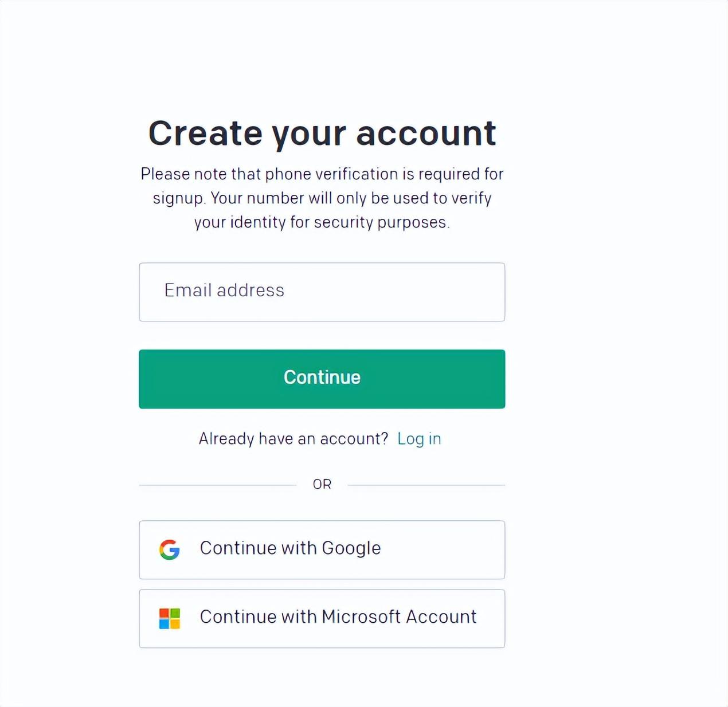This screenshot has height=707, width=728.
Task: Click the green Continue button
Action: tap(322, 379)
